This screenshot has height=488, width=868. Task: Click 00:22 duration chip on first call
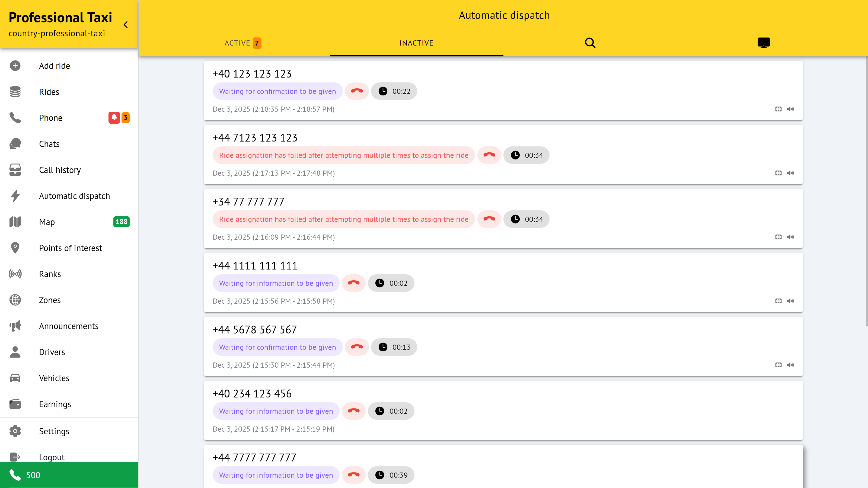394,91
